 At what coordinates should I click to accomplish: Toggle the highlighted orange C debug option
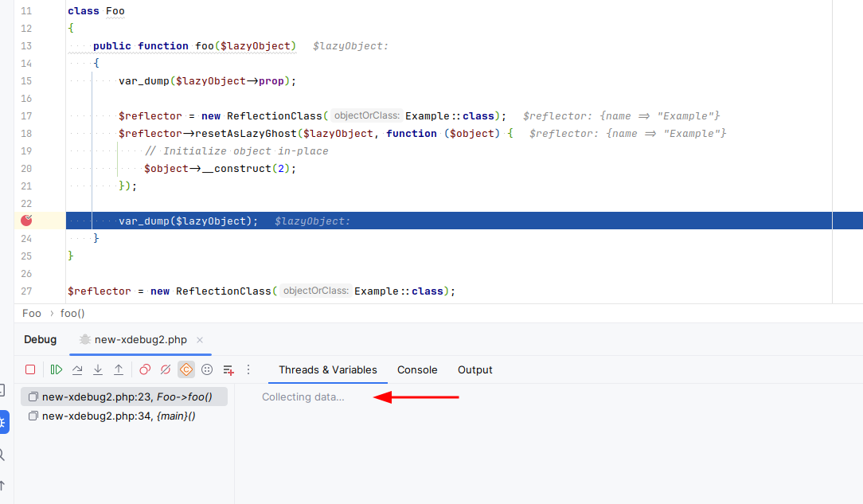click(x=186, y=369)
